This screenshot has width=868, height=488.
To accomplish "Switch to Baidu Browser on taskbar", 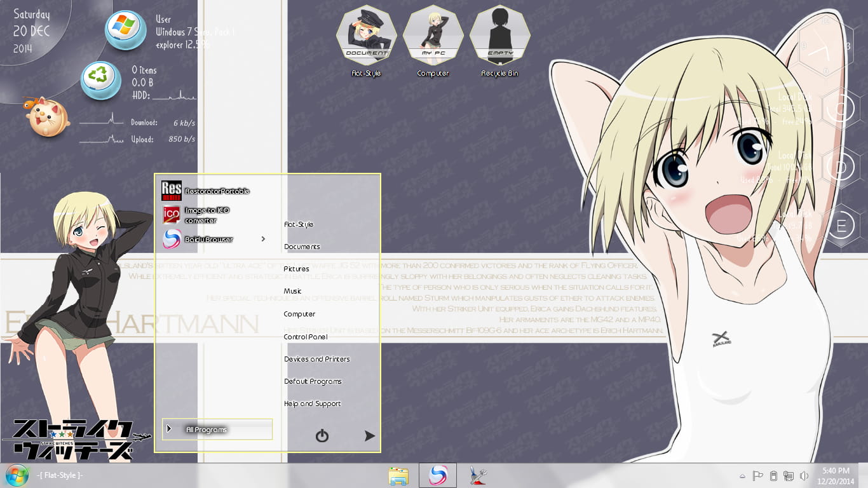I will coord(438,475).
